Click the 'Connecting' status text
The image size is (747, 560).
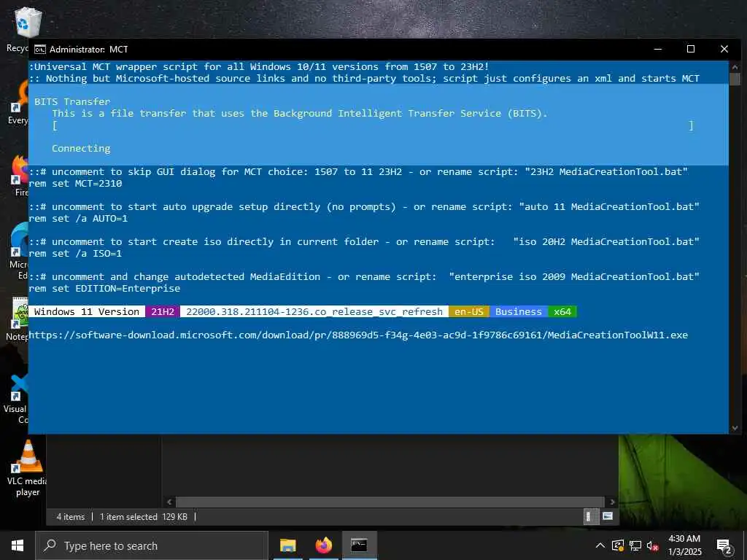[x=81, y=149]
